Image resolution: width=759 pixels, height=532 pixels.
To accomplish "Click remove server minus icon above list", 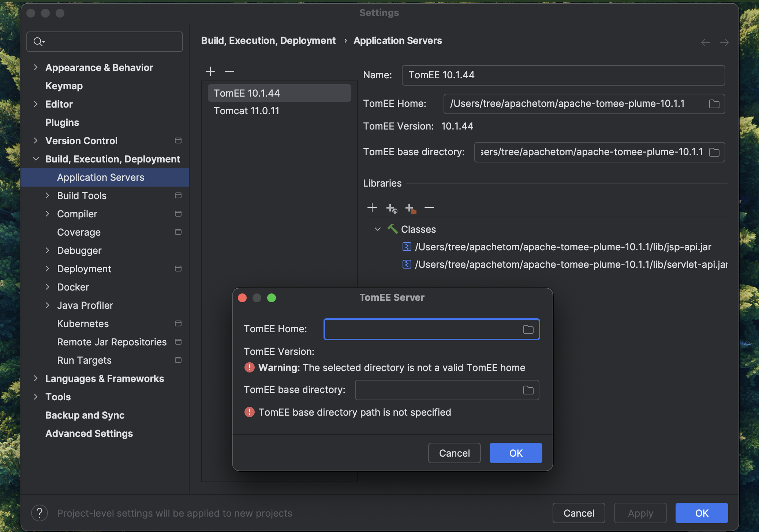I will point(229,71).
